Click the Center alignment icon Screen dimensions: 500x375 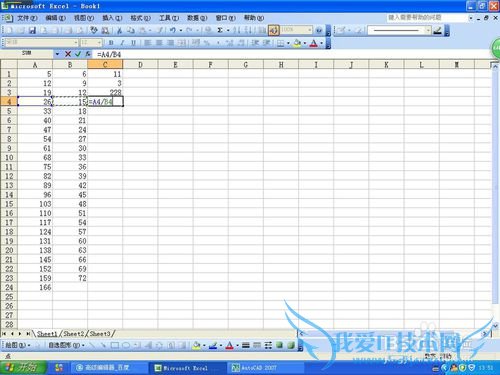click(159, 43)
